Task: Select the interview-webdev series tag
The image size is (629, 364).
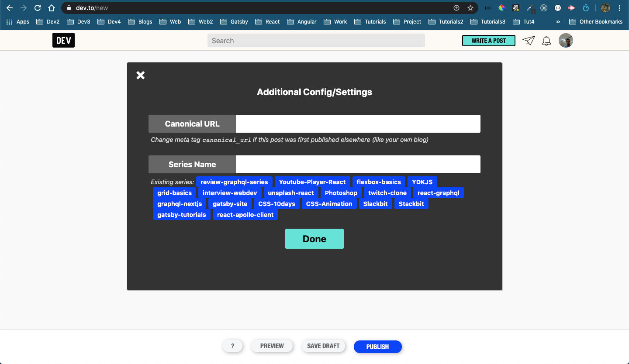Action: click(x=230, y=193)
